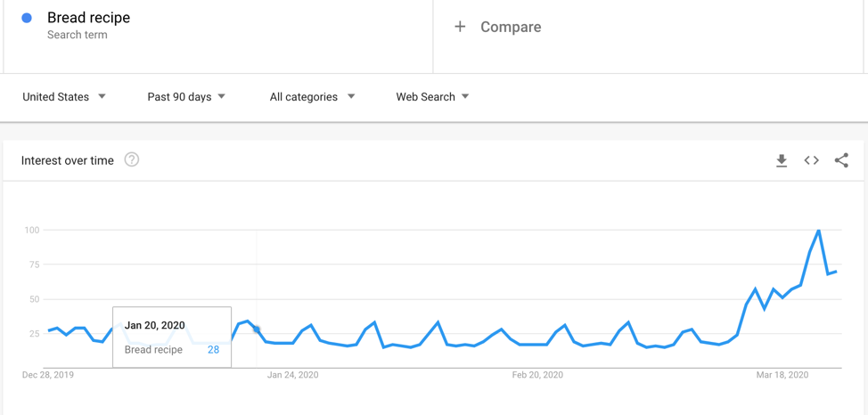Click the plus icon beside Compare
This screenshot has width=868, height=415.
[x=460, y=27]
